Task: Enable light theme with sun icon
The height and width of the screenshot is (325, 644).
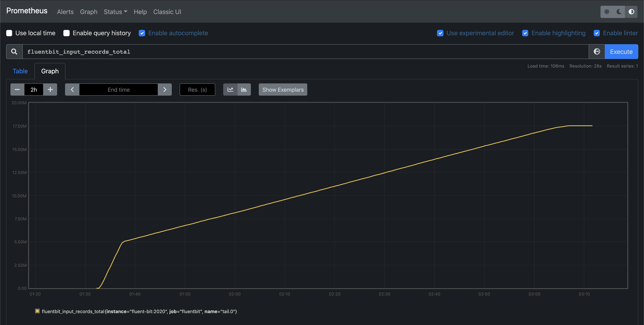Action: [x=607, y=12]
